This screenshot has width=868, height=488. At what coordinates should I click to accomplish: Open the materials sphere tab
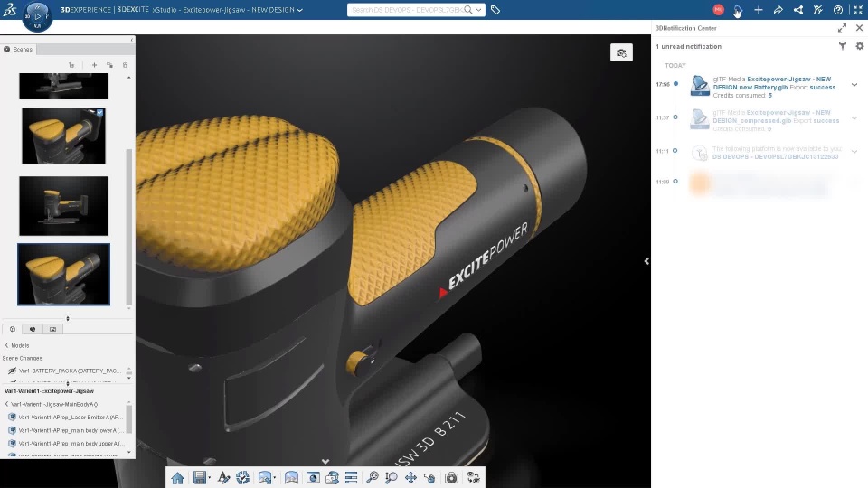click(33, 329)
